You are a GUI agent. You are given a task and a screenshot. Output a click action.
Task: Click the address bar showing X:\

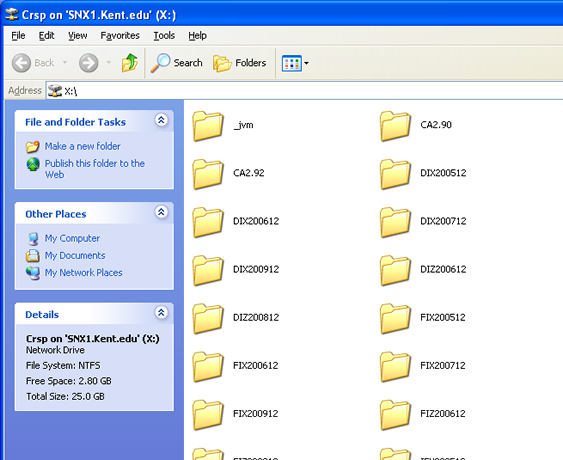click(304, 91)
